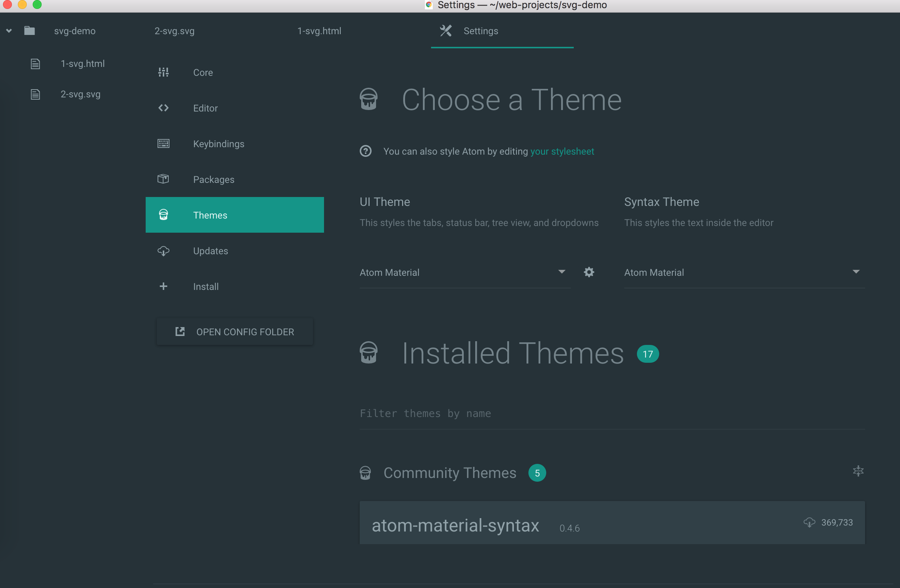Collapse the svg-demo project folder chevron
The height and width of the screenshot is (588, 900).
(9, 31)
